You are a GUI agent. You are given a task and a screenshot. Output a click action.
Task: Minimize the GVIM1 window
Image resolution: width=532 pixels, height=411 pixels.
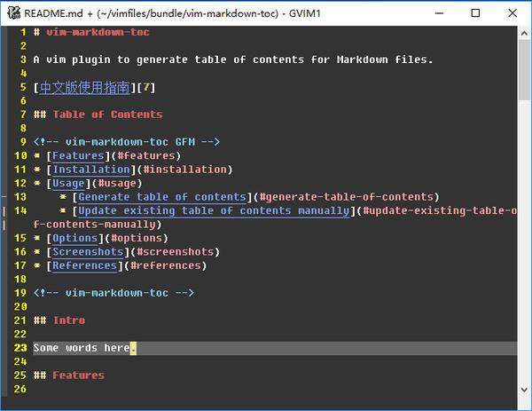click(439, 13)
